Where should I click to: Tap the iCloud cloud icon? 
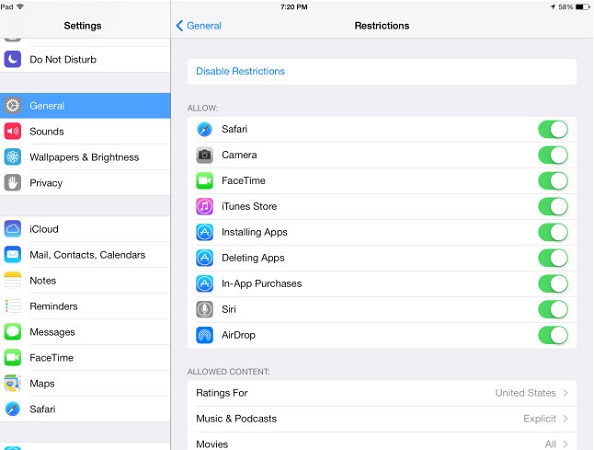(13, 229)
